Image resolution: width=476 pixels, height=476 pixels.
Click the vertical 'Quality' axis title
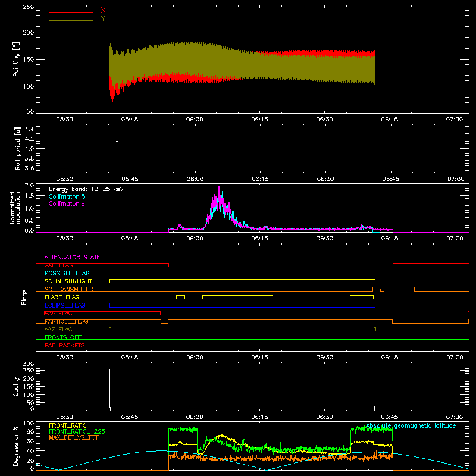coord(16,386)
